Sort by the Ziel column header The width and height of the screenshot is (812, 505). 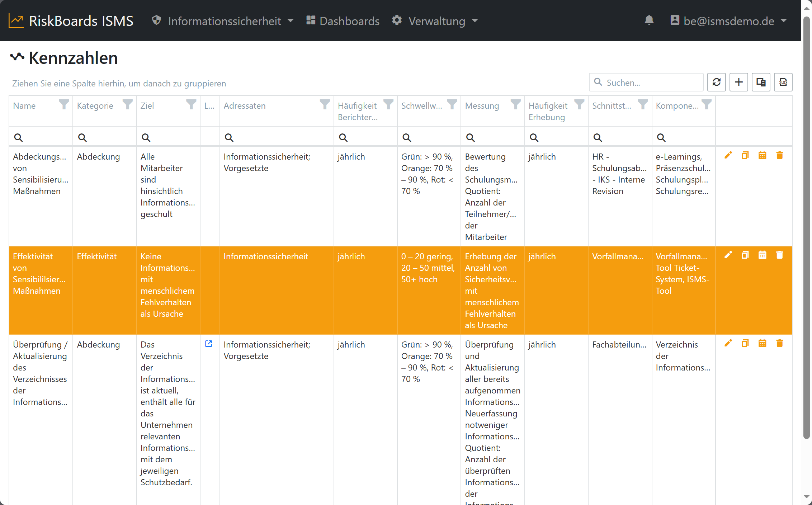coord(147,106)
